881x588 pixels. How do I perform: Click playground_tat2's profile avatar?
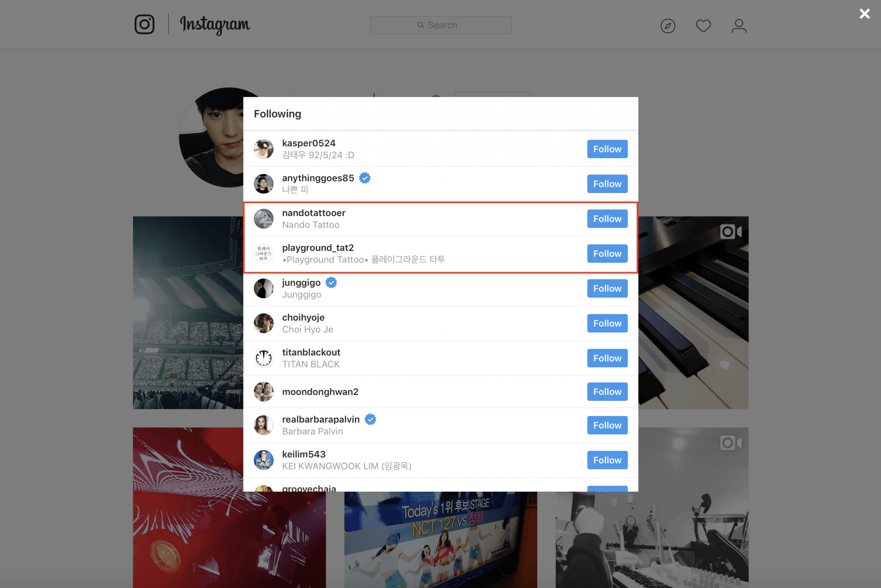pos(264,254)
